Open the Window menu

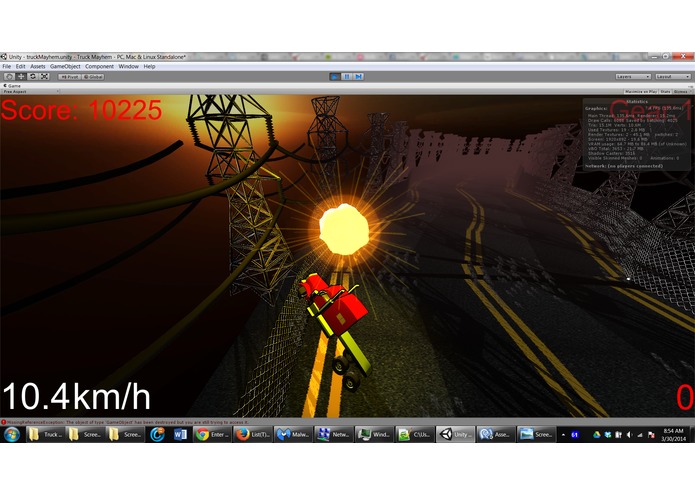tap(129, 66)
